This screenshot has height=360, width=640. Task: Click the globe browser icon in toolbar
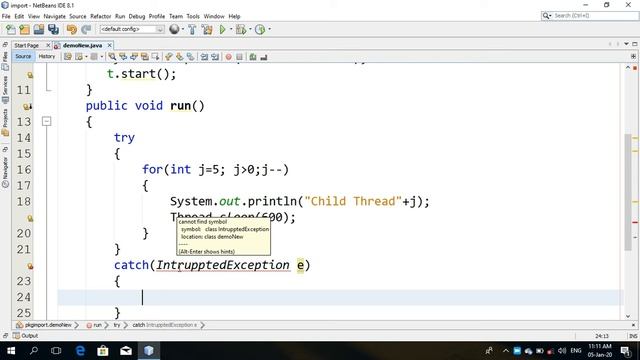coord(174,29)
